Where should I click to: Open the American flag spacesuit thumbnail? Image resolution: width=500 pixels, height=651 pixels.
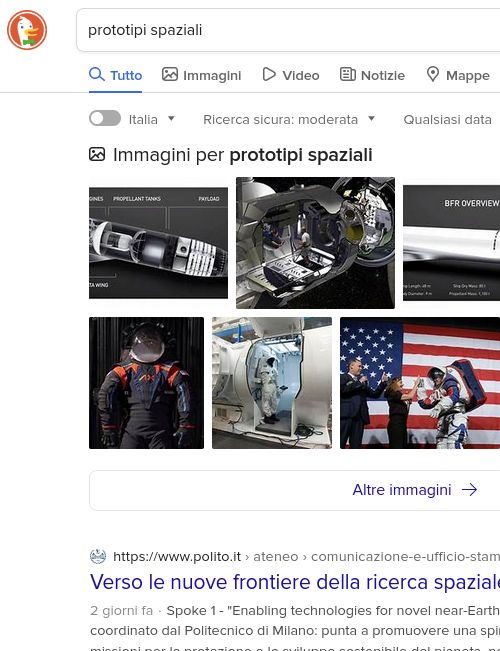coord(420,383)
